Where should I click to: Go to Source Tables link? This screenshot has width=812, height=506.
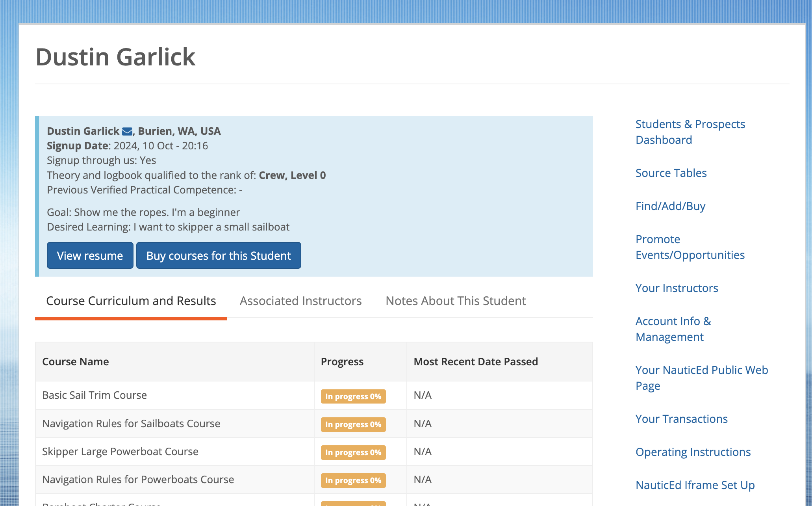click(671, 173)
